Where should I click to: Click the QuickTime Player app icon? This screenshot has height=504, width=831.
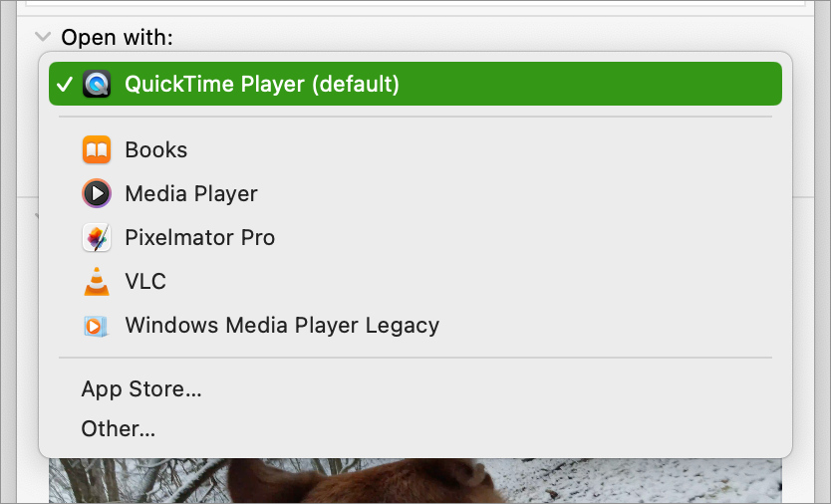[x=97, y=84]
